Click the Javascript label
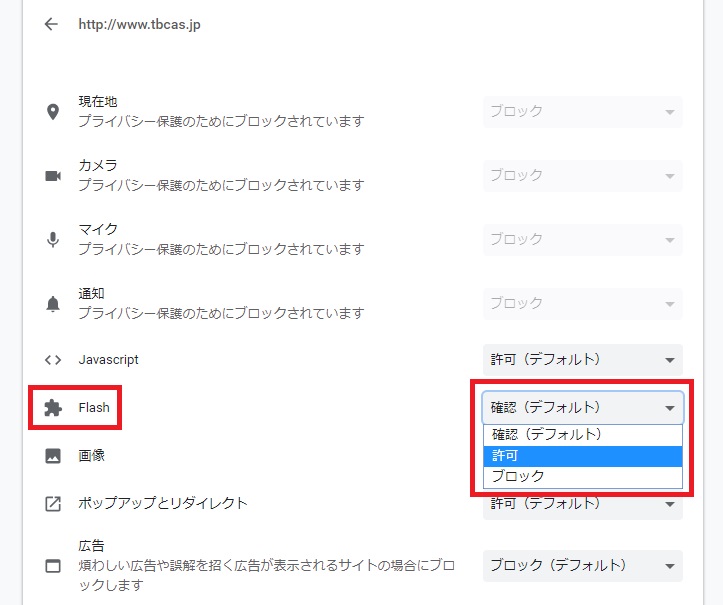723x605 pixels. tap(108, 360)
